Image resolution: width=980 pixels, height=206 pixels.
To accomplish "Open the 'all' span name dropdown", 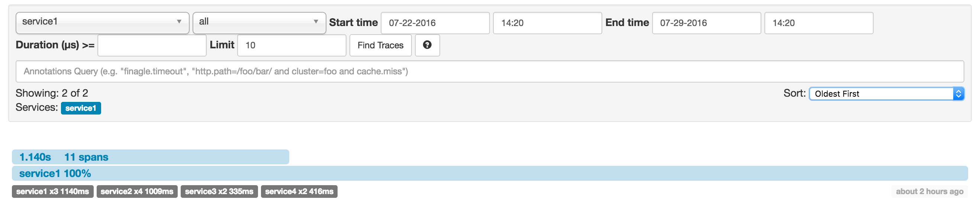I will (x=259, y=22).
